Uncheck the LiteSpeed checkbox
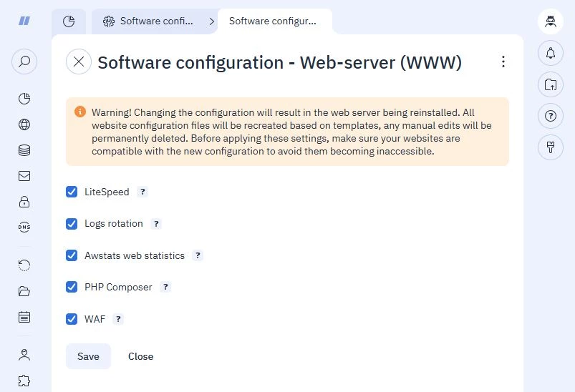The image size is (575, 392). click(72, 192)
